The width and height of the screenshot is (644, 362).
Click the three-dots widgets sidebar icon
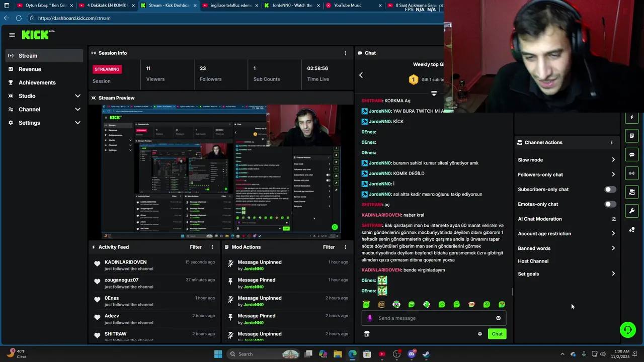pos(632,230)
